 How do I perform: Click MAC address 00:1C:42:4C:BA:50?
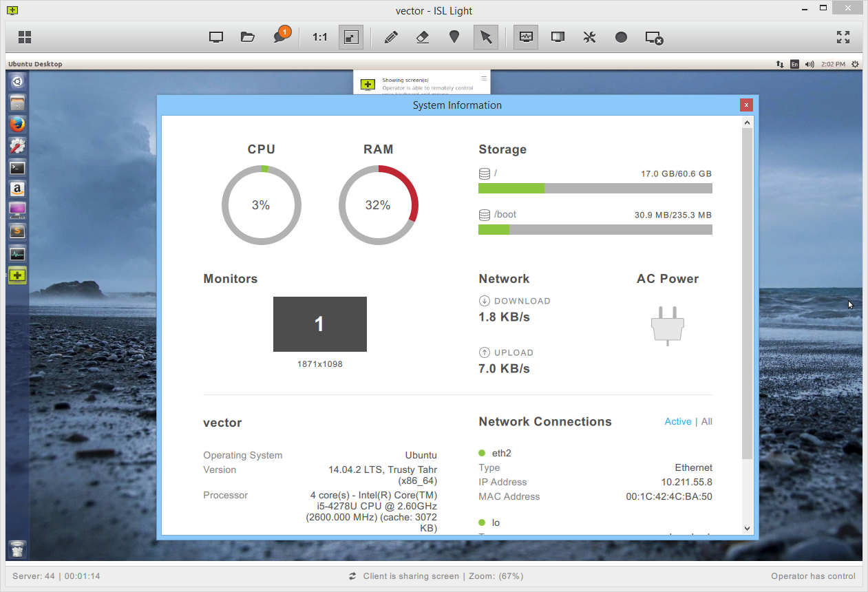pos(669,496)
